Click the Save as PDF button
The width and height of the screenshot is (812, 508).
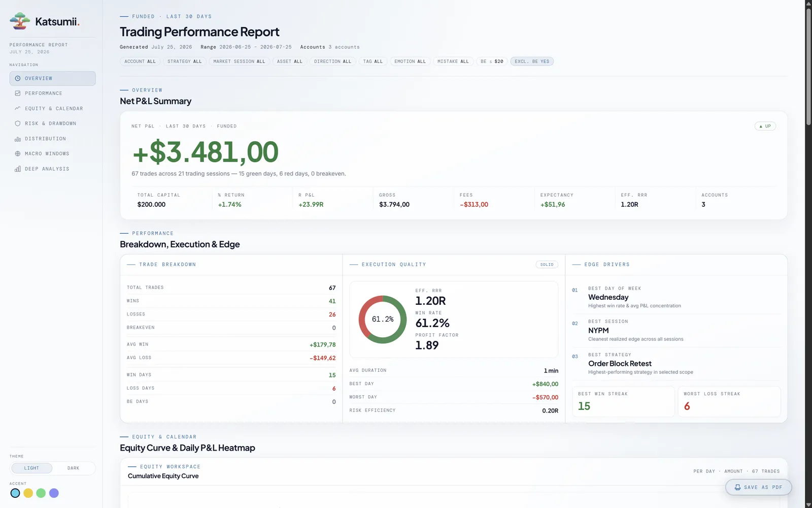758,487
